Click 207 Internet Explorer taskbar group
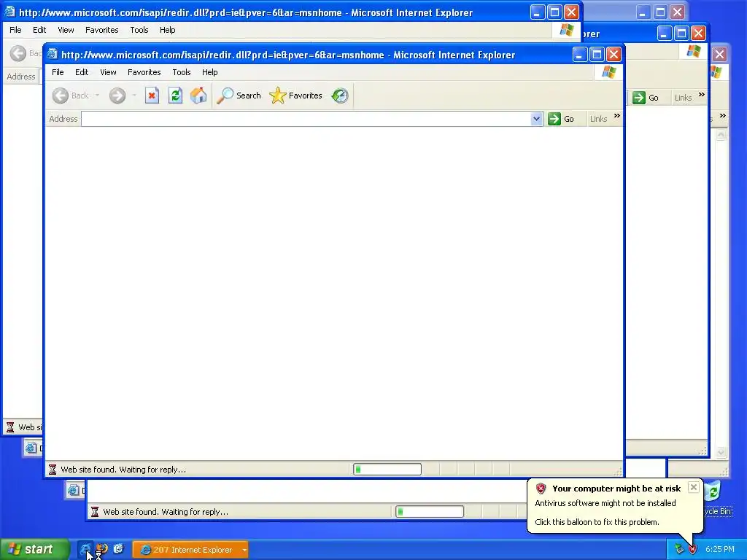This screenshot has width=747, height=560. pos(190,550)
